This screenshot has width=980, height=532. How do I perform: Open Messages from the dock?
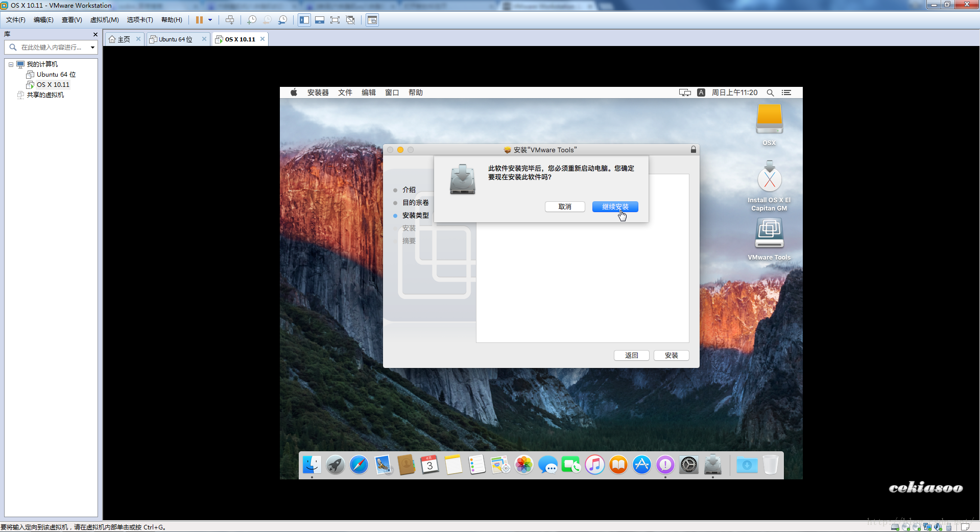click(547, 465)
